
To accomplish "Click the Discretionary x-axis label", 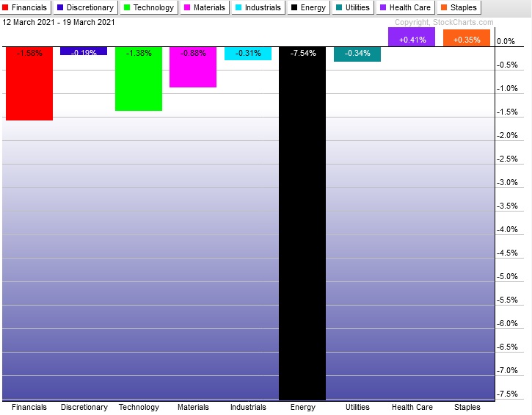I will [x=84, y=407].
